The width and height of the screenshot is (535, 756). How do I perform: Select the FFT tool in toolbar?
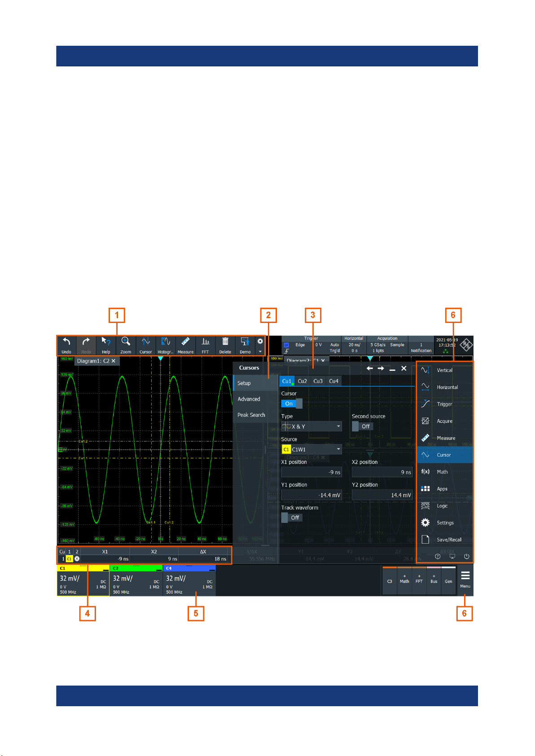tap(205, 345)
